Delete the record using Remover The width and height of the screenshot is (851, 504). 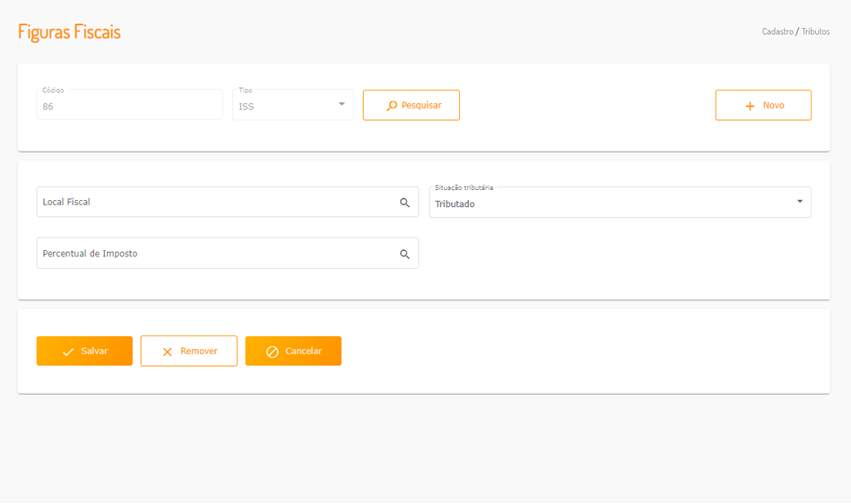pos(189,351)
